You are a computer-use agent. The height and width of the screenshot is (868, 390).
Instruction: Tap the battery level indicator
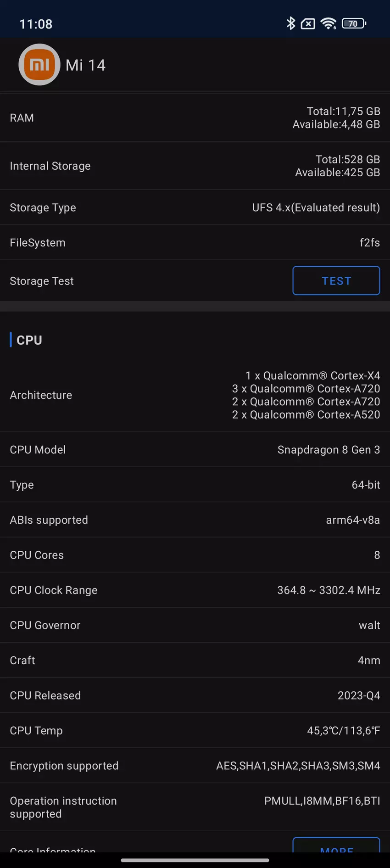354,23
